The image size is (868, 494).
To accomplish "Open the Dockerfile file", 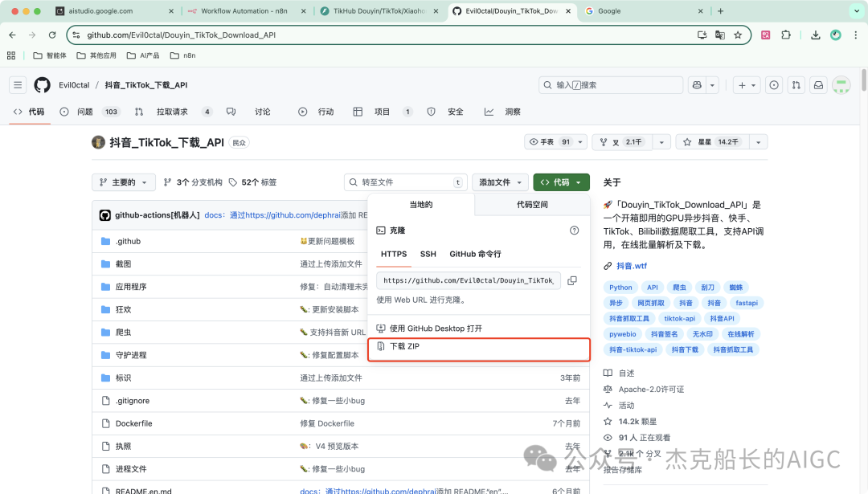I will [x=134, y=424].
